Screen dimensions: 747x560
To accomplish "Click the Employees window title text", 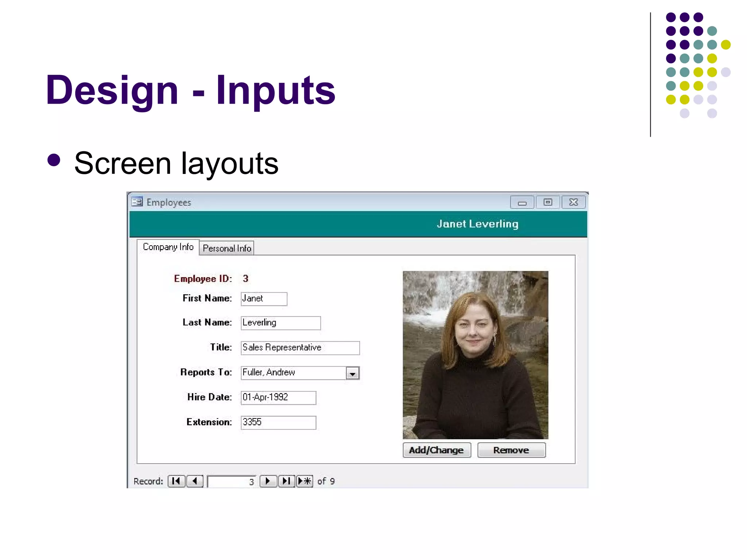I will [x=169, y=202].
